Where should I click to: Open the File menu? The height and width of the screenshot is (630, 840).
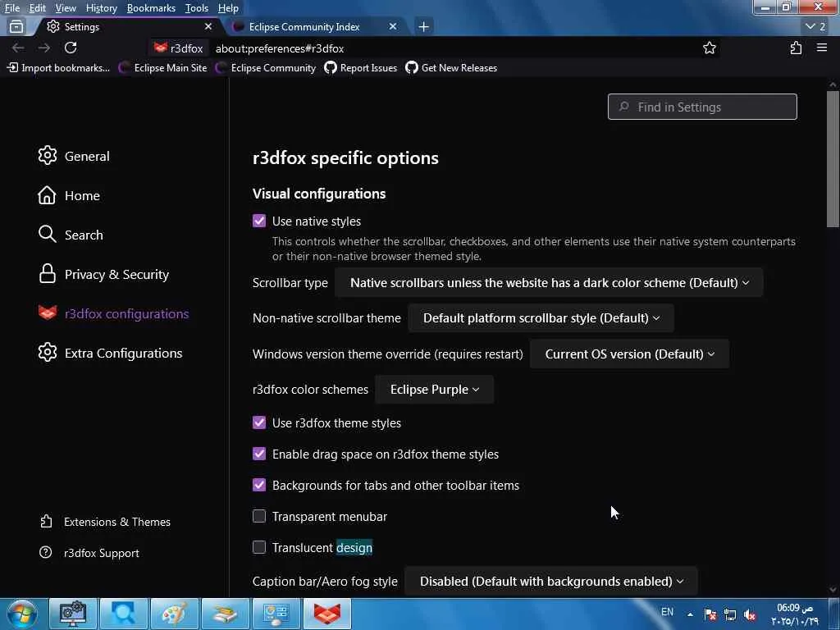[11, 8]
